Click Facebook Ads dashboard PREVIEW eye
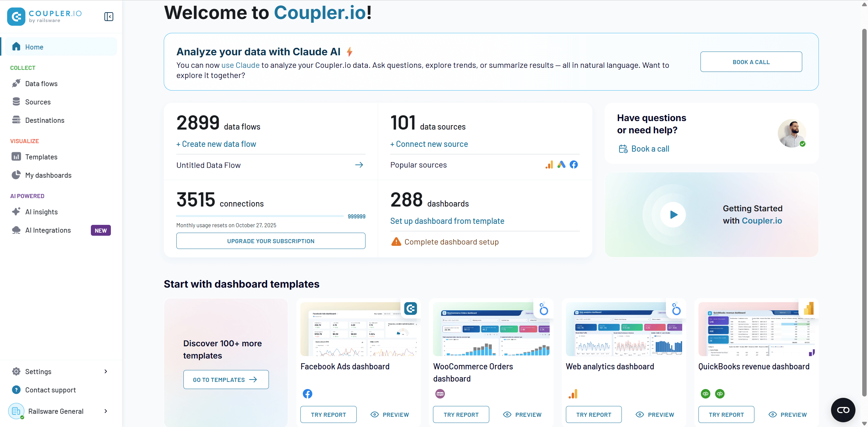 (375, 414)
